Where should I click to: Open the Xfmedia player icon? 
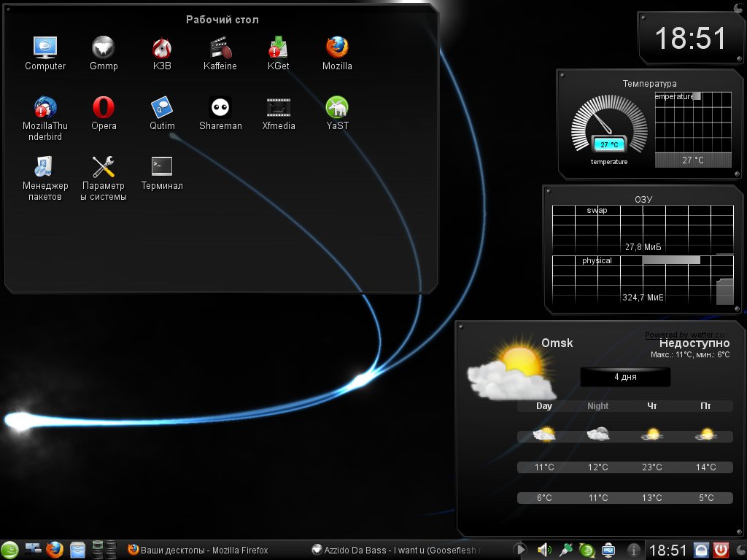click(278, 108)
